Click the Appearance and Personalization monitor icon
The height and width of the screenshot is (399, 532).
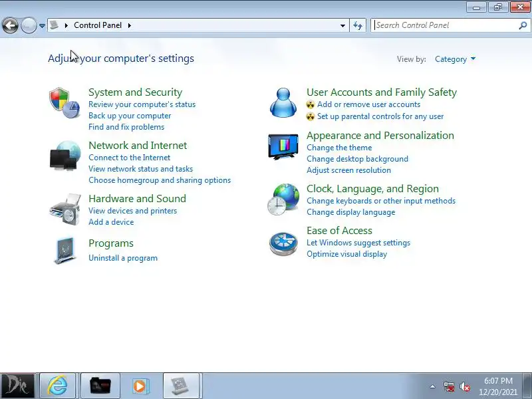(283, 146)
